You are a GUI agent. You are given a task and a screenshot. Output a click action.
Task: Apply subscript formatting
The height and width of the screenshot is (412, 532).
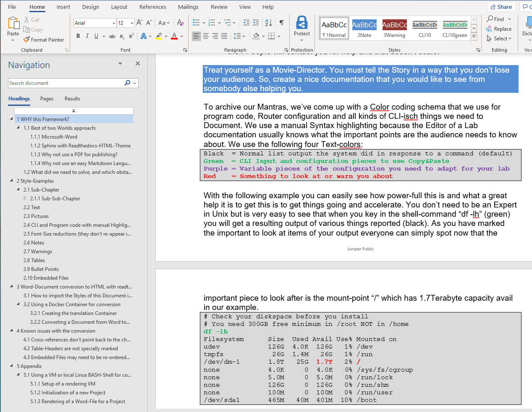tap(122, 36)
